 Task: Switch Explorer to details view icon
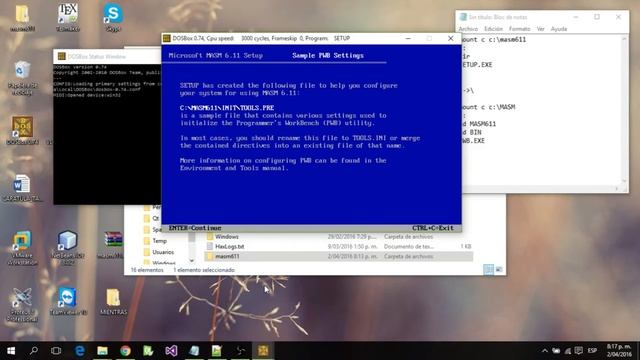point(488,269)
